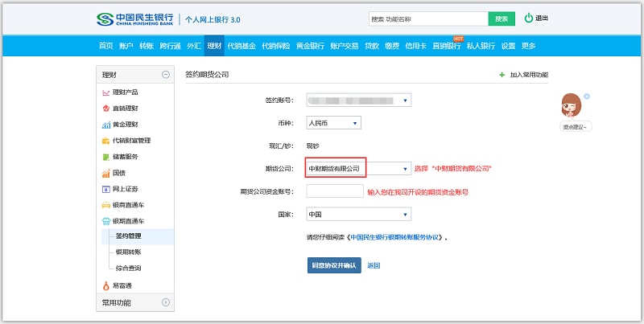Screen dimensions: 644x324
Task: Switch to the 转账 navigation tab
Action: point(147,46)
